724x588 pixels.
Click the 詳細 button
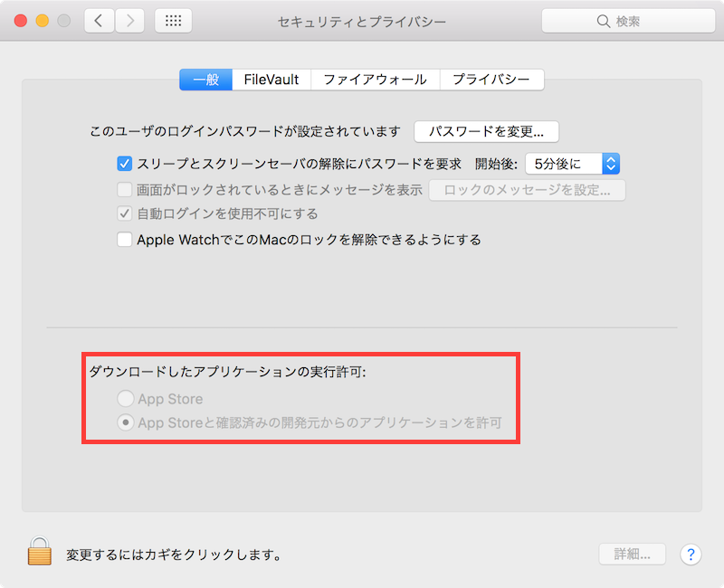point(632,554)
